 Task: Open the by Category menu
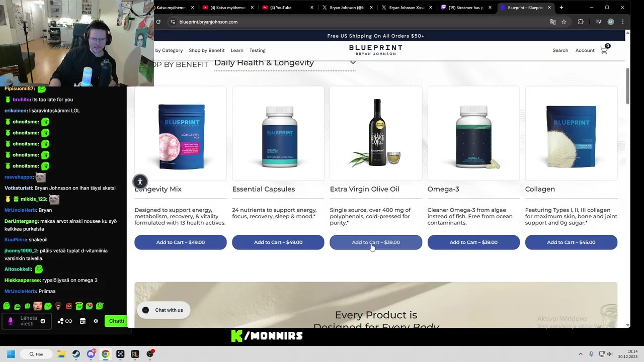(x=169, y=50)
